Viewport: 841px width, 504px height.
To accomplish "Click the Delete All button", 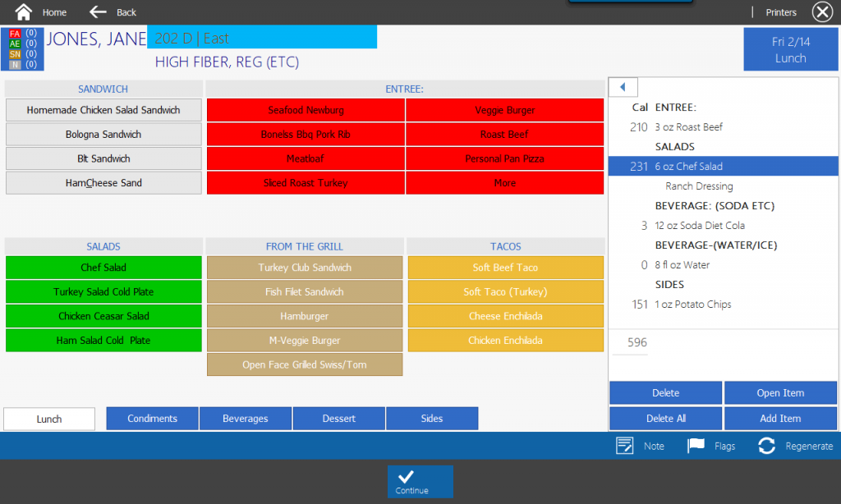I will point(664,418).
